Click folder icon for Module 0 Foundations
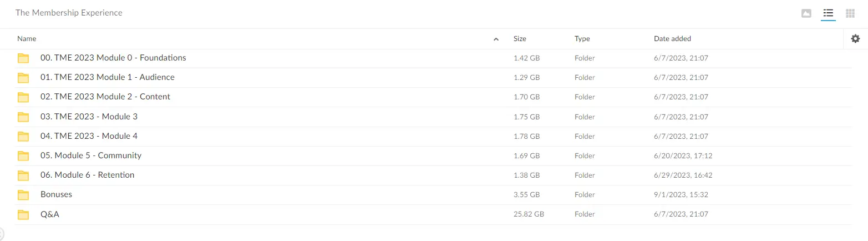The image size is (868, 241). point(23,58)
